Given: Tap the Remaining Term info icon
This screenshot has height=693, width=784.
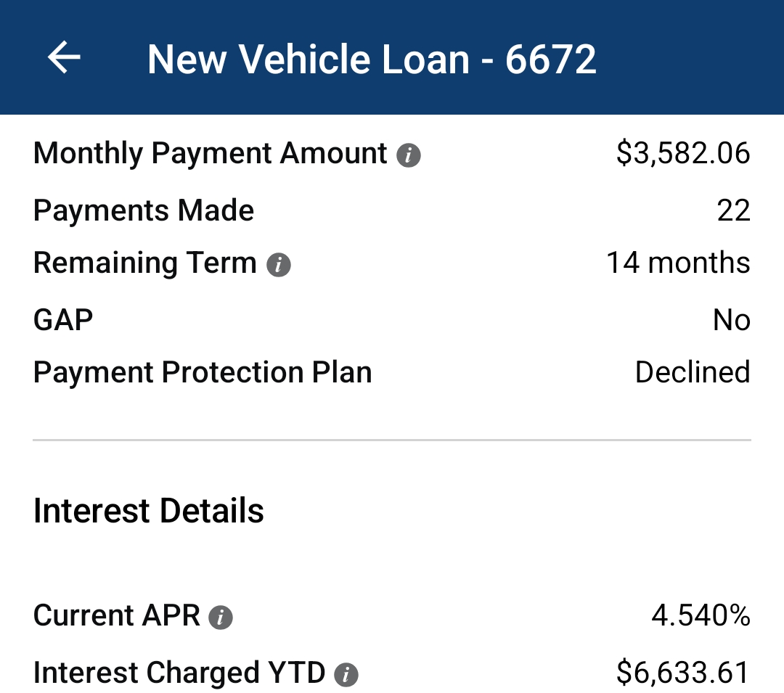Looking at the screenshot, I should 279,265.
